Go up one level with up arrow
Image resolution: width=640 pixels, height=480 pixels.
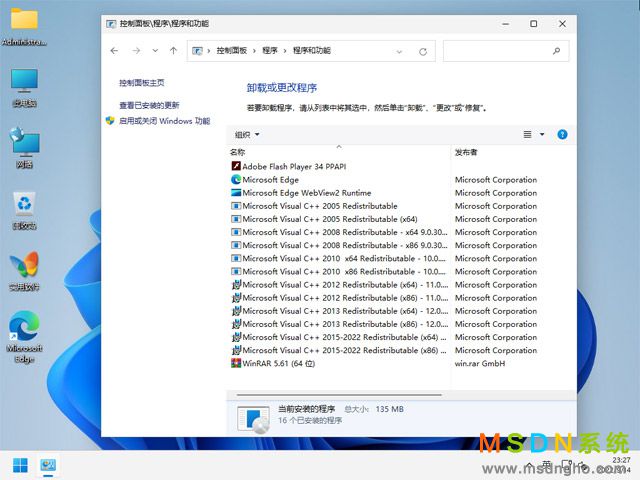[x=173, y=51]
